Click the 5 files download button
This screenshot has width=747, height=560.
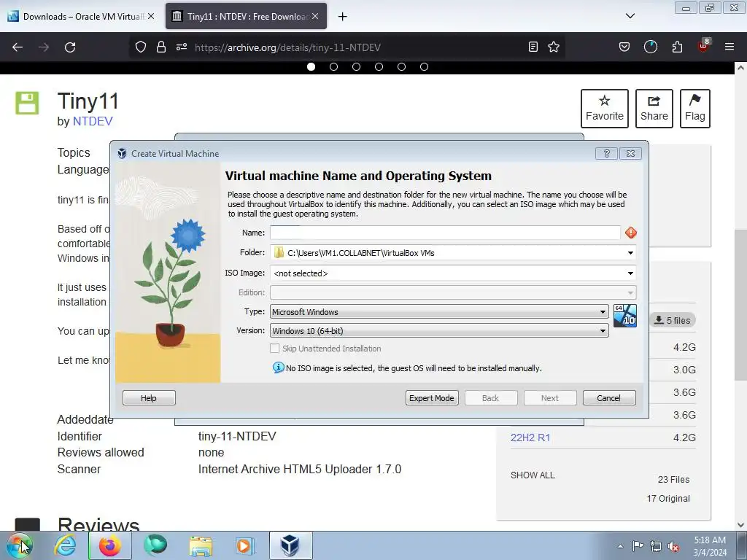pyautogui.click(x=672, y=320)
